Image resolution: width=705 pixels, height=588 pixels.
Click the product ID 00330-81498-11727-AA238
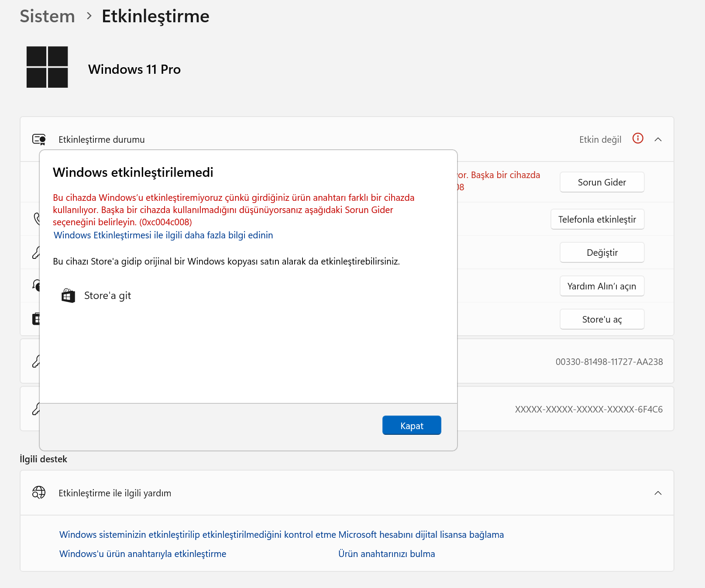click(x=609, y=361)
